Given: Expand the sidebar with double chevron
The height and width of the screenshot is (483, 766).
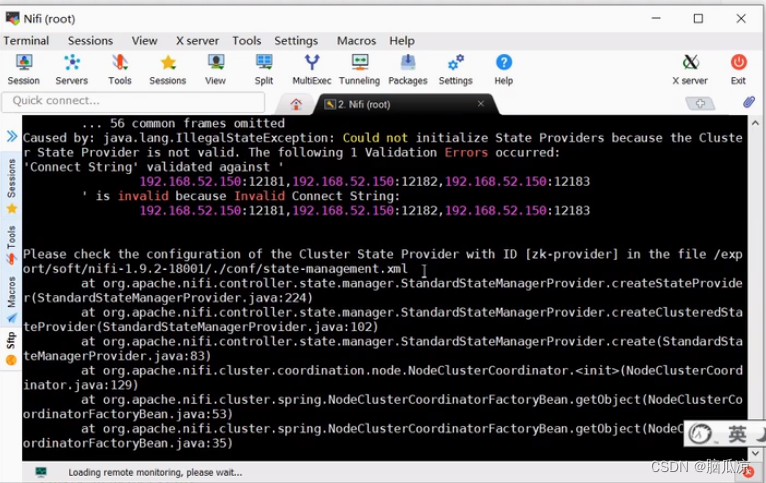Looking at the screenshot, I should click(x=12, y=136).
